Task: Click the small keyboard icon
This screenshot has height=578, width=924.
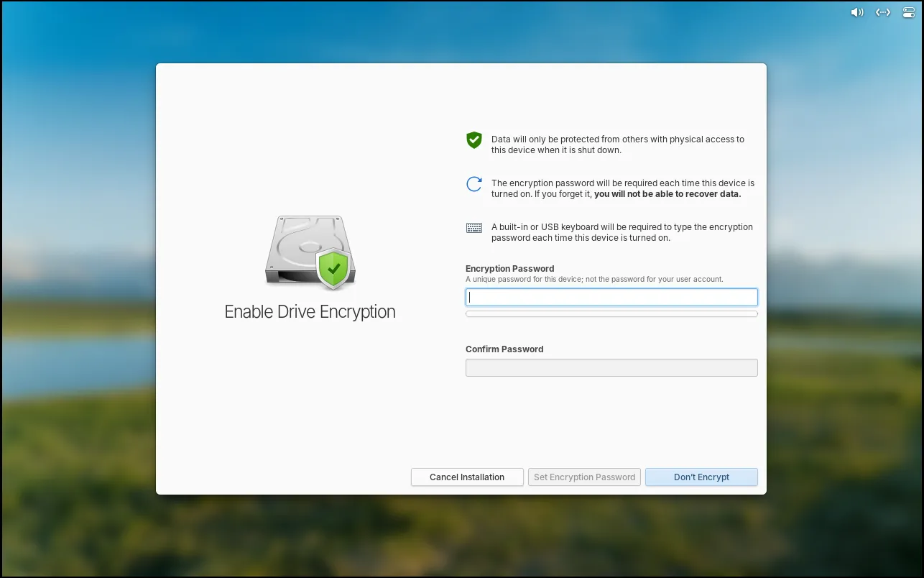Action: click(473, 228)
